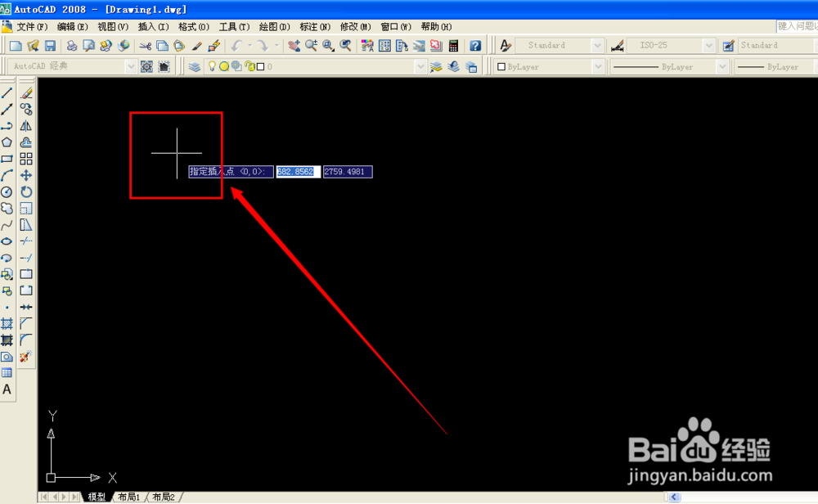This screenshot has width=818, height=504.
Task: Switch to the 布局2 layout tab
Action: coord(164,497)
